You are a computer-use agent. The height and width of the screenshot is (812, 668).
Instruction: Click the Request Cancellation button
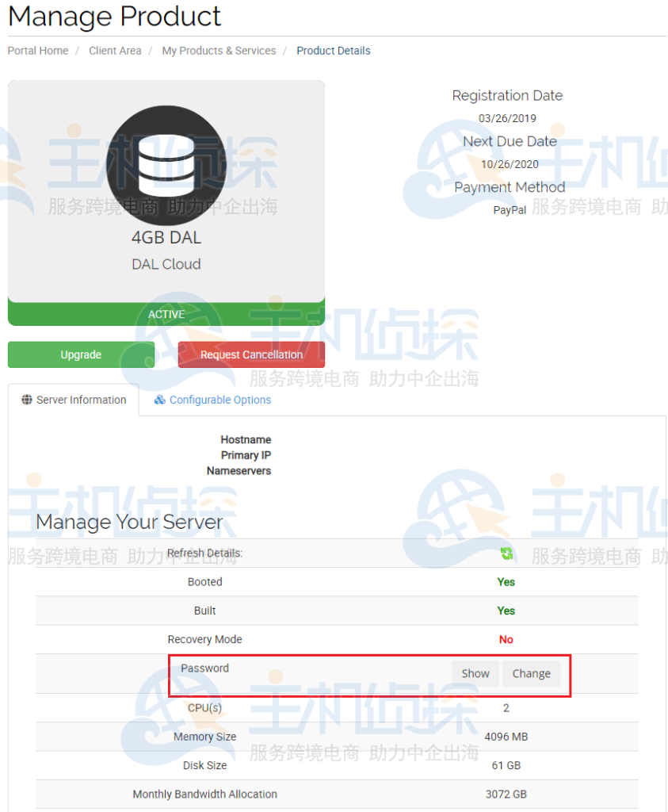(251, 354)
